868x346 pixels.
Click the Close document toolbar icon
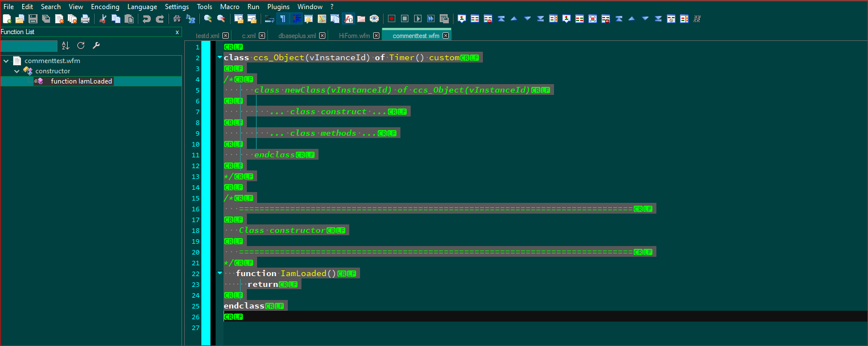[59, 19]
